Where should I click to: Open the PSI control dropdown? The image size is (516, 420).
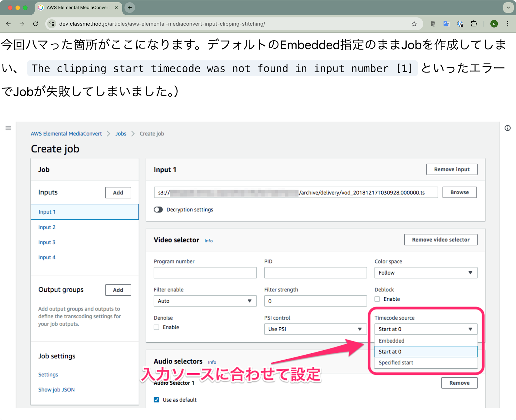(x=315, y=329)
